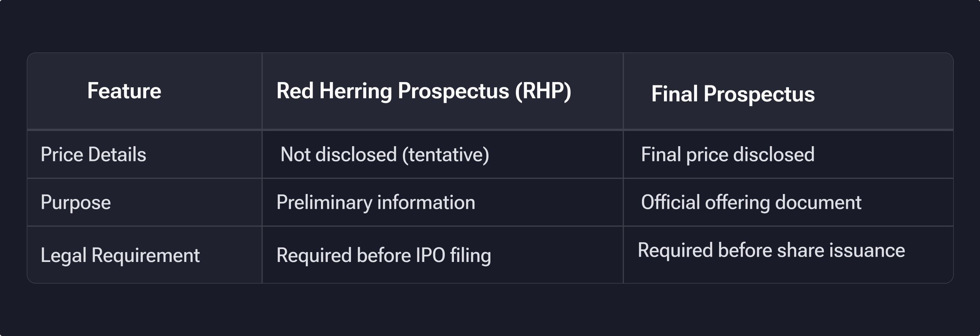980x336 pixels.
Task: Select the Price Details row label
Action: (93, 155)
